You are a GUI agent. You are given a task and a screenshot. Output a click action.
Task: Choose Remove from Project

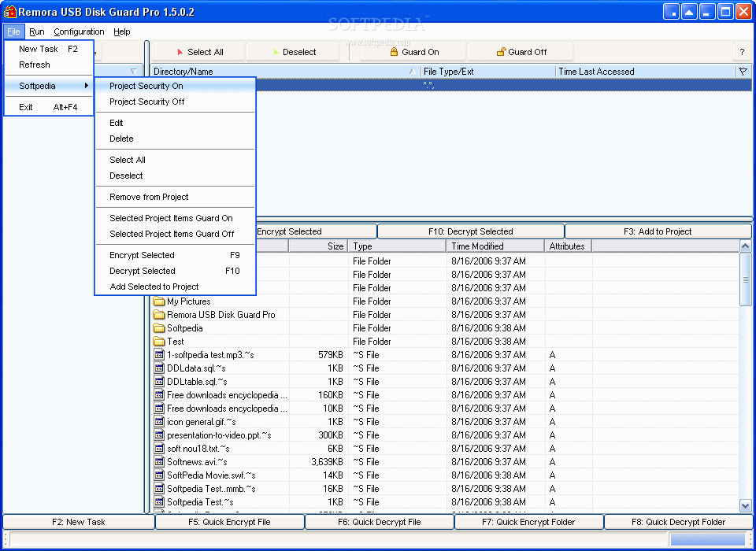click(175, 197)
